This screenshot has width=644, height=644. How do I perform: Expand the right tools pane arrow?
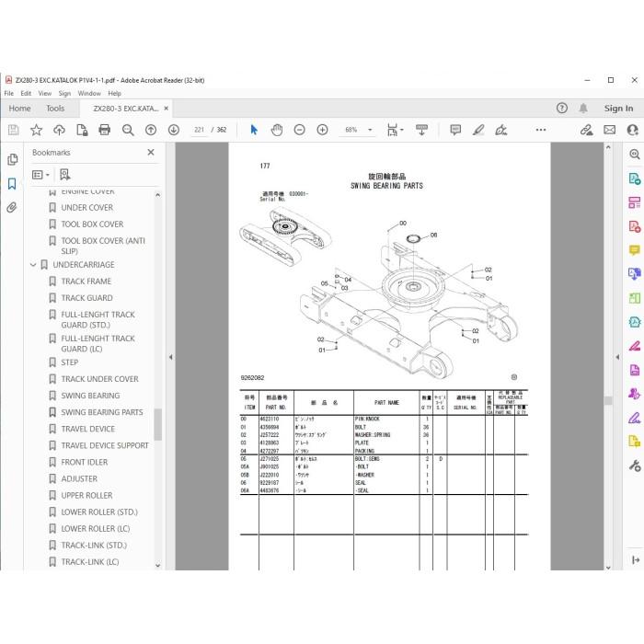[617, 357]
